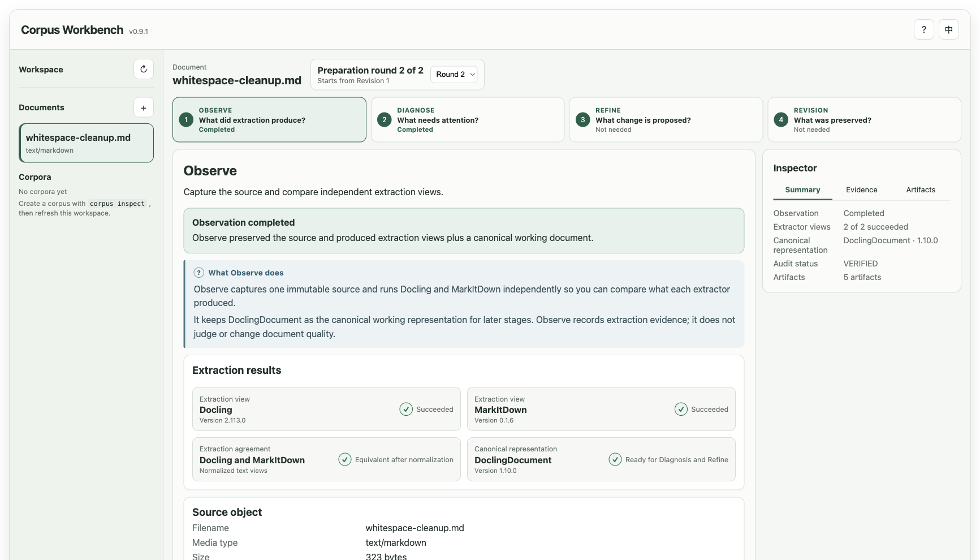Click the 'Version 2.113.0' Docling label
The width and height of the screenshot is (980, 560).
click(222, 420)
